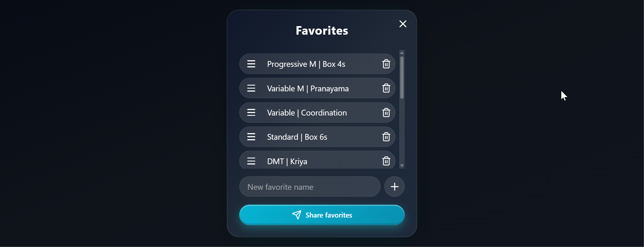Click the scrollbar down arrow

click(402, 166)
